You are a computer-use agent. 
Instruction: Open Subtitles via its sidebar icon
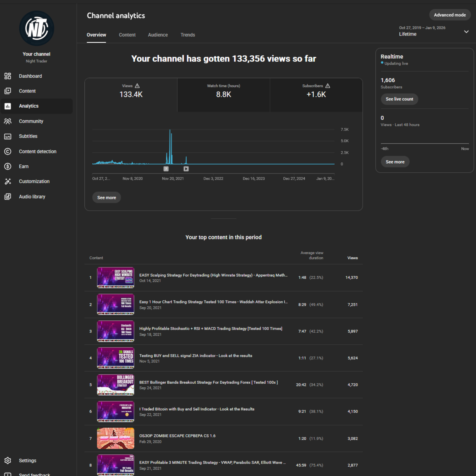point(8,136)
